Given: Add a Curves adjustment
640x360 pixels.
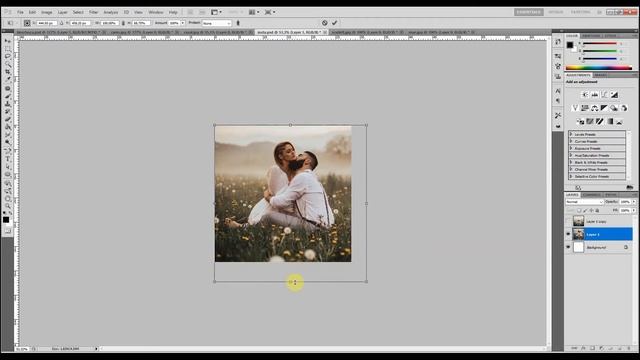Looking at the screenshot, I should [x=604, y=95].
